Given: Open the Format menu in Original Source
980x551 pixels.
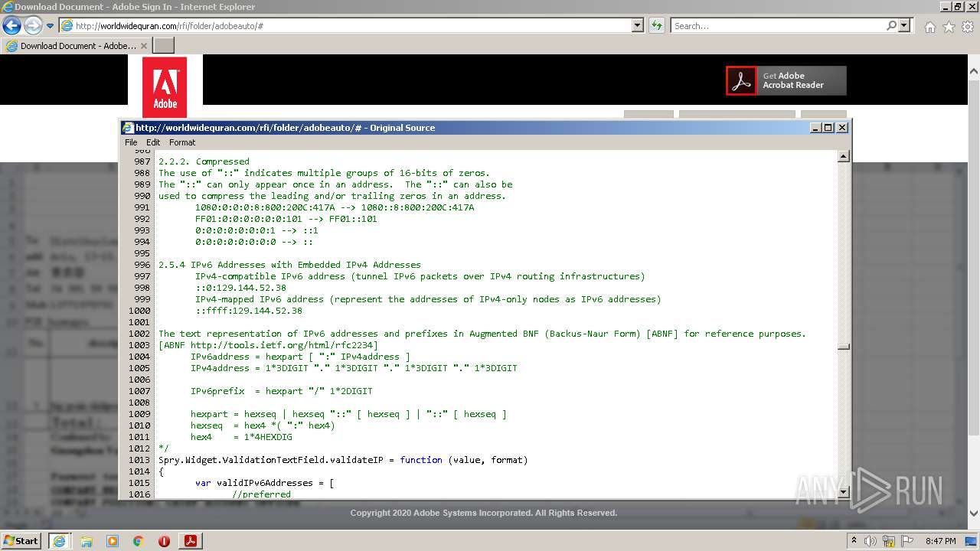Looking at the screenshot, I should 182,142.
